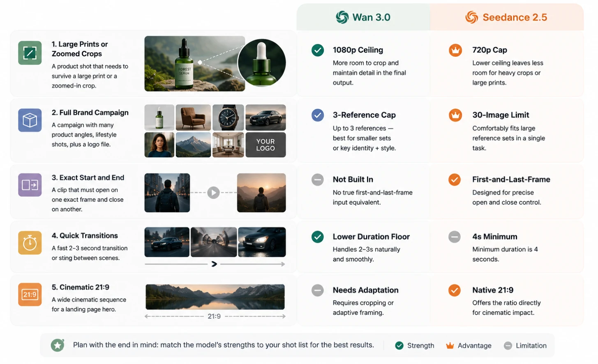Click the Cinematic 21:9 orange icon
The width and height of the screenshot is (598, 364).
pos(30,295)
